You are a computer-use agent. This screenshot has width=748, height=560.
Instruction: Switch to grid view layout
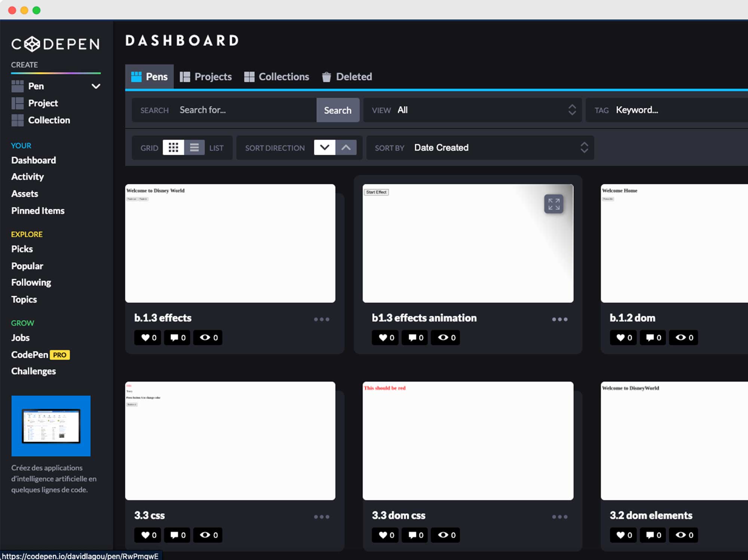pyautogui.click(x=173, y=147)
